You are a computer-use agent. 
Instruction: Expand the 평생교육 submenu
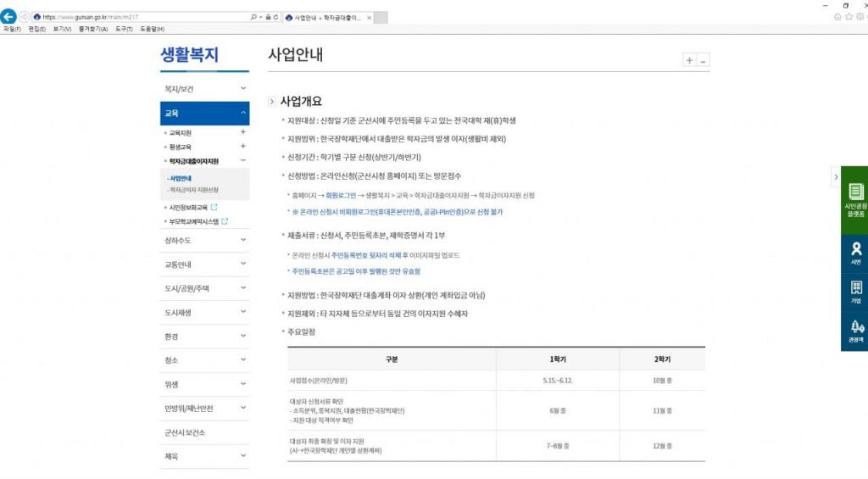[x=243, y=147]
